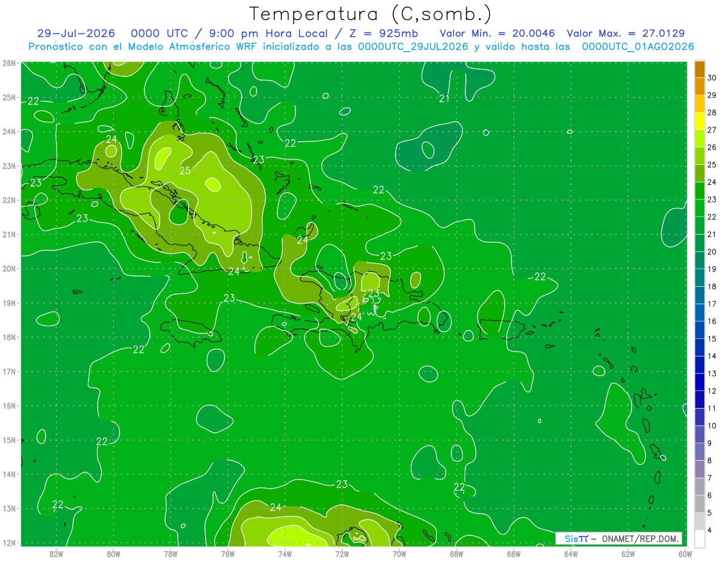
Task: Click the color scale label '27'
Action: coord(712,130)
